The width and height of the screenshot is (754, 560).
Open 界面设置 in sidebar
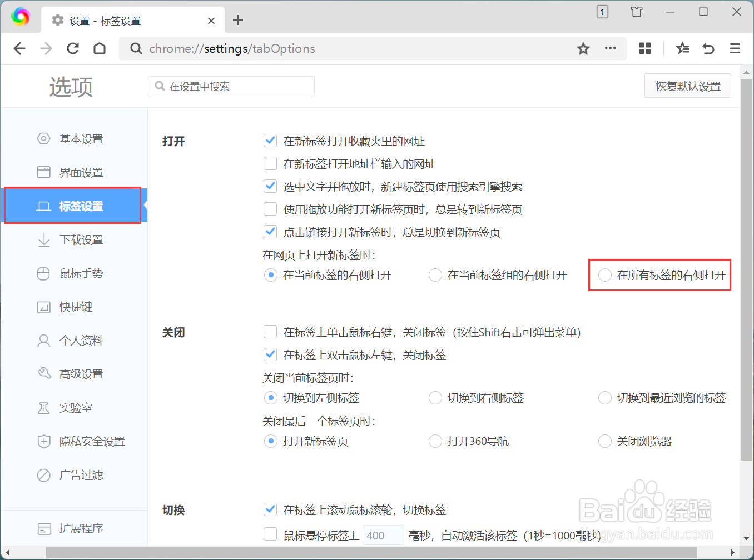[x=74, y=172]
